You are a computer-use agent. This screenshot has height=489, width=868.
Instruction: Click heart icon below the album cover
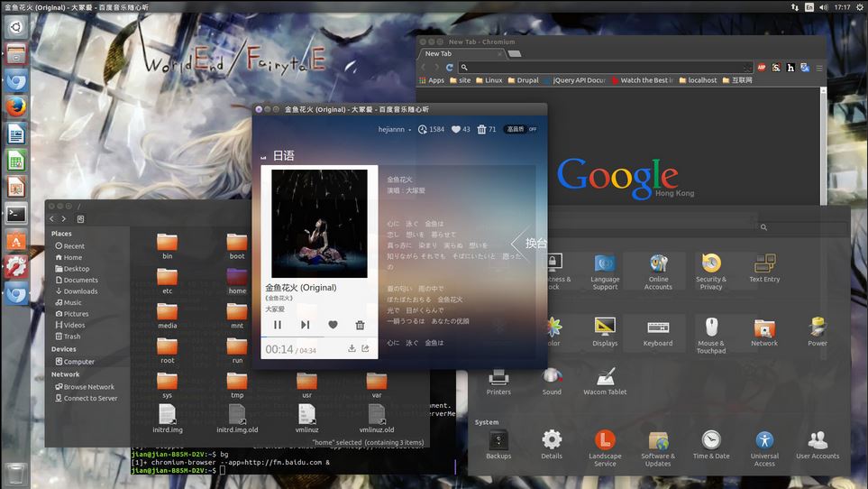333,325
